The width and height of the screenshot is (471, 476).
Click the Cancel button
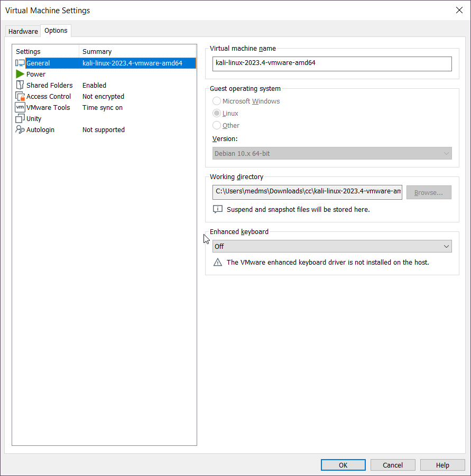tap(393, 465)
